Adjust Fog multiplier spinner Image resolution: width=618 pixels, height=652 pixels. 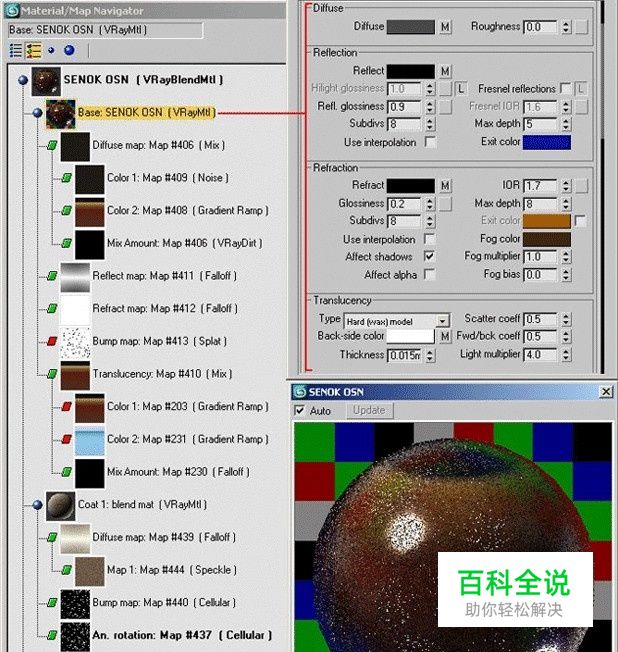coord(566,257)
